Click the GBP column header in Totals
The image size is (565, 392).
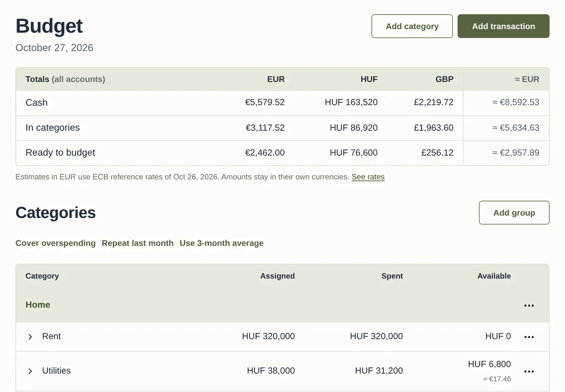(x=444, y=80)
